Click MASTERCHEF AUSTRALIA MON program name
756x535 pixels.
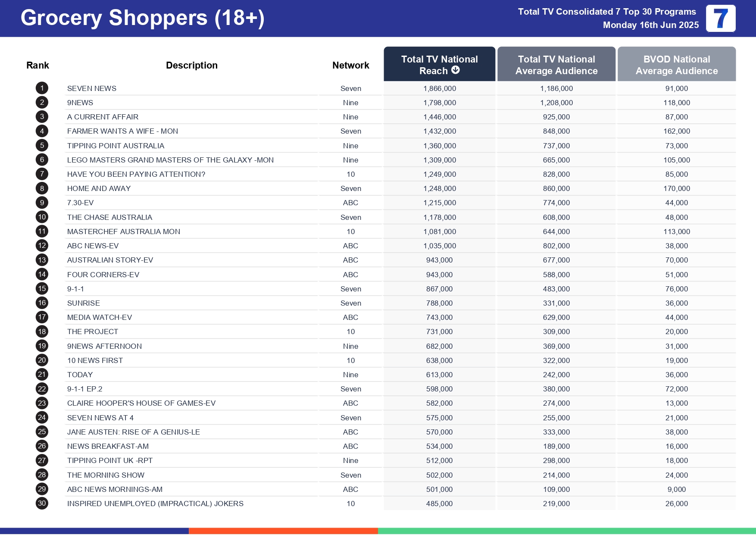[124, 232]
